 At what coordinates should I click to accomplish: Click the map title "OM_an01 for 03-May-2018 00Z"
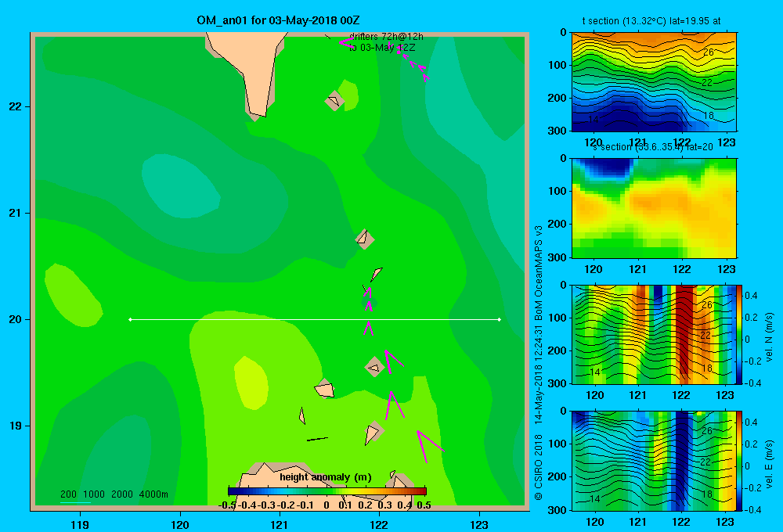pyautogui.click(x=278, y=20)
